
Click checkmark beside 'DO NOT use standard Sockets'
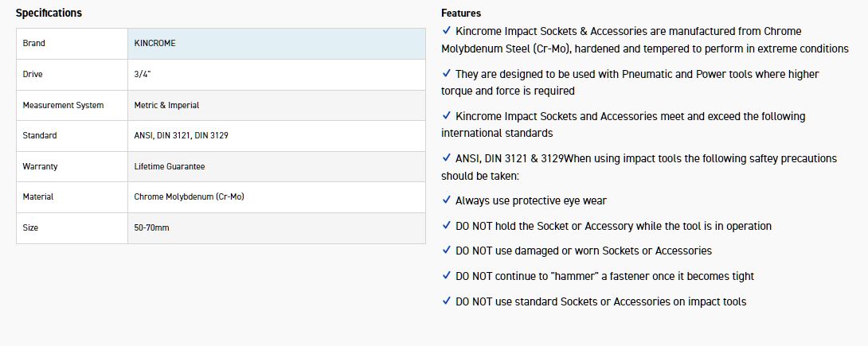446,301
